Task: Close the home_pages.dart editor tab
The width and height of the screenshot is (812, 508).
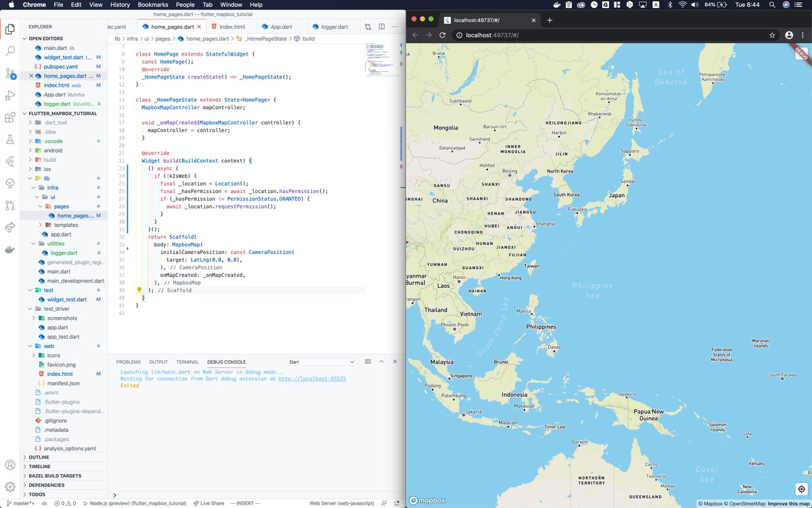Action: pyautogui.click(x=198, y=26)
